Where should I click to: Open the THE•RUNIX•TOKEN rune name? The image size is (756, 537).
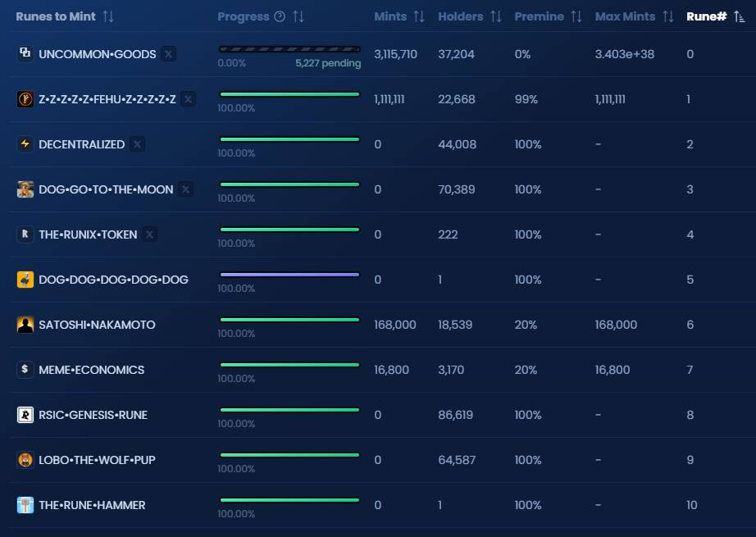[88, 234]
